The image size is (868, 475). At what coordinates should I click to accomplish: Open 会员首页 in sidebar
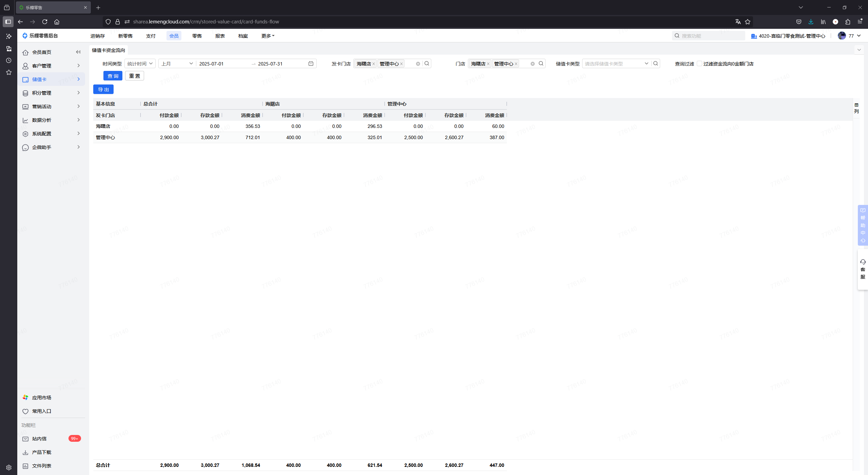[41, 52]
